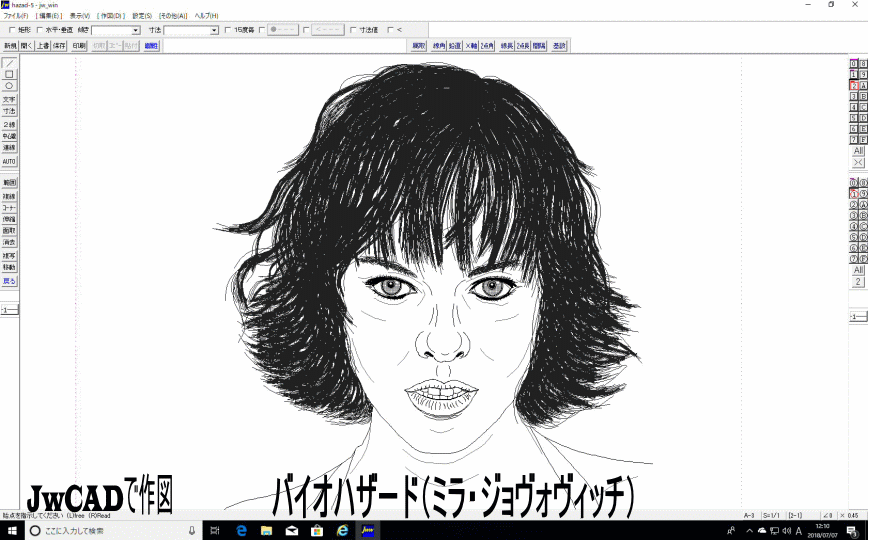The image size is (870, 540).
Task: Activate the 寸法 dimension tool in left toolbar
Action: click(x=9, y=111)
